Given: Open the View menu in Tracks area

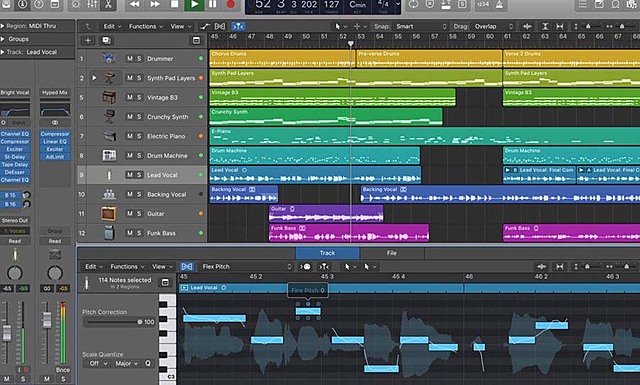Looking at the screenshot, I should (181, 27).
